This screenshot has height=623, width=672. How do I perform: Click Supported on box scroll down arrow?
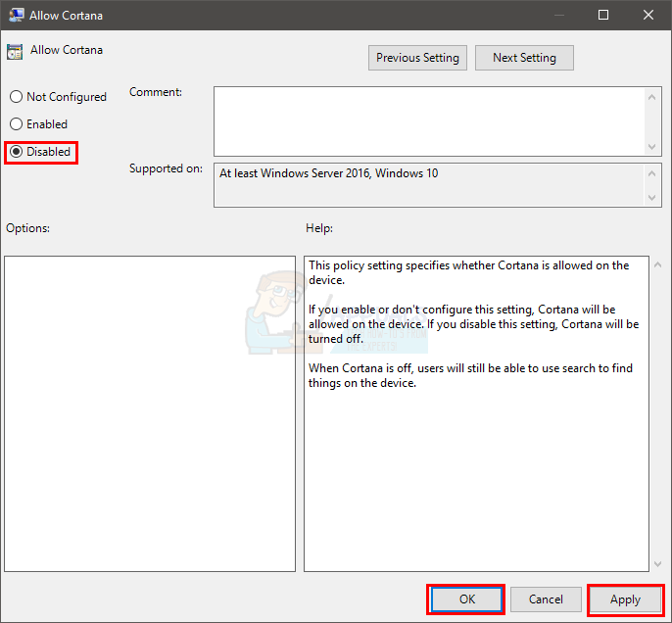651,198
